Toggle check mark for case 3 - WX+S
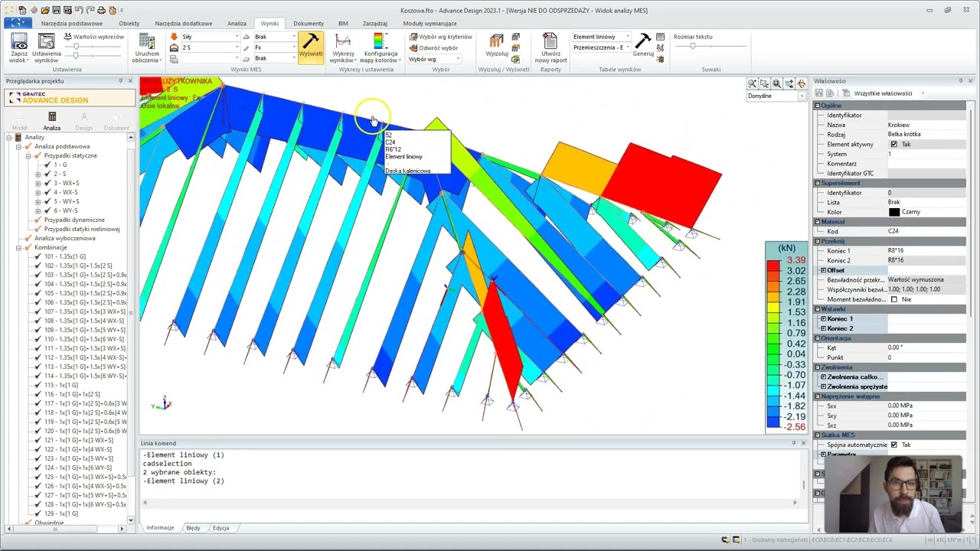Image resolution: width=980 pixels, height=551 pixels. (47, 183)
